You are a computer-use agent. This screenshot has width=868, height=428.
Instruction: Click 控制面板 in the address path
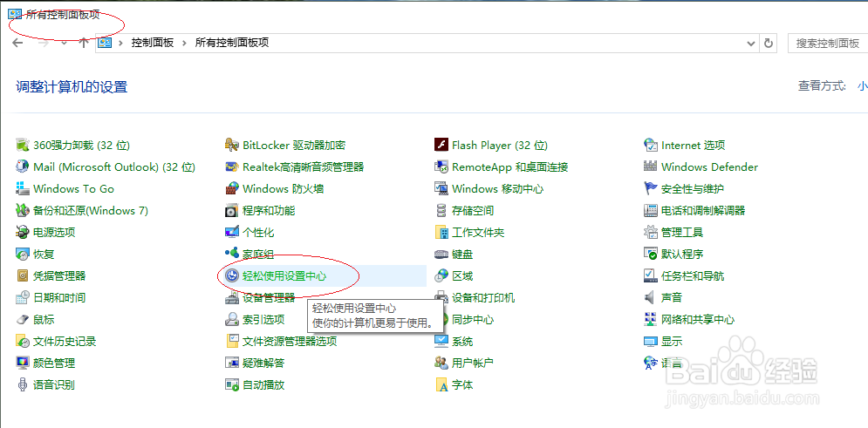point(153,43)
